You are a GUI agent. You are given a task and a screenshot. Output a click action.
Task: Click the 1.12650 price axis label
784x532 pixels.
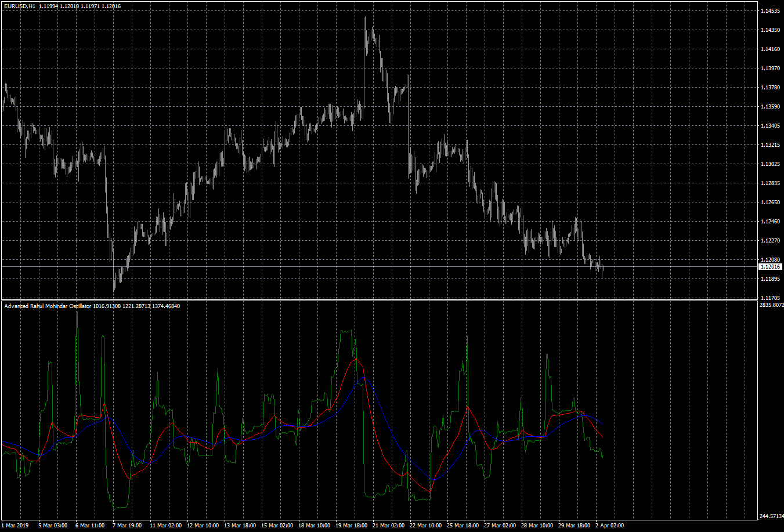click(770, 202)
